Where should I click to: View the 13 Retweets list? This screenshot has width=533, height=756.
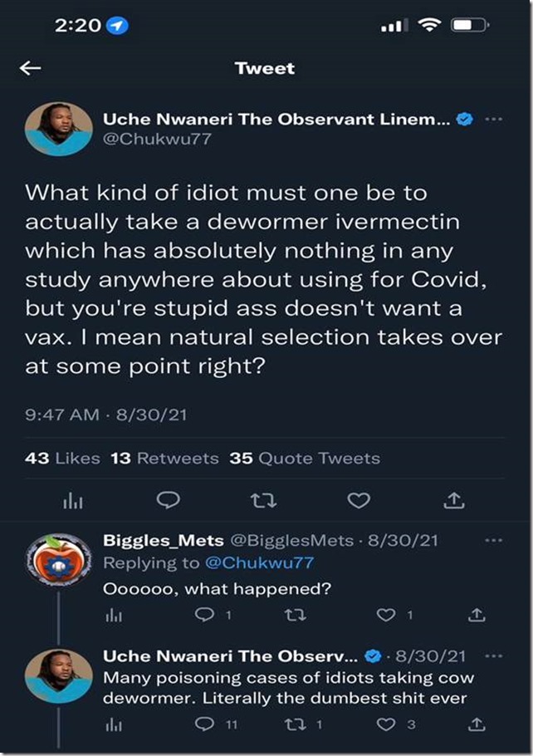pos(165,458)
